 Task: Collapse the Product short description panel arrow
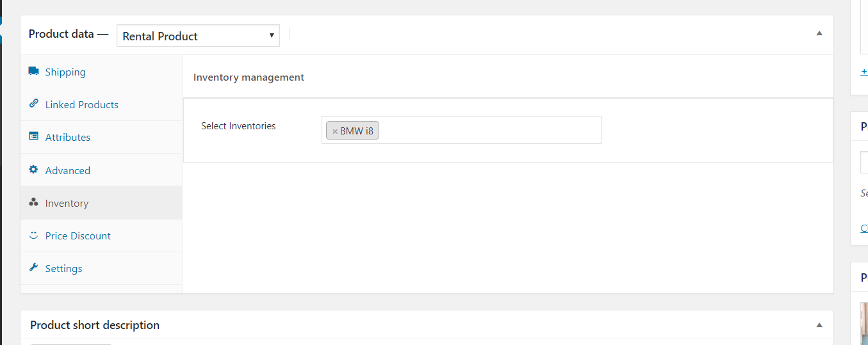click(x=819, y=325)
